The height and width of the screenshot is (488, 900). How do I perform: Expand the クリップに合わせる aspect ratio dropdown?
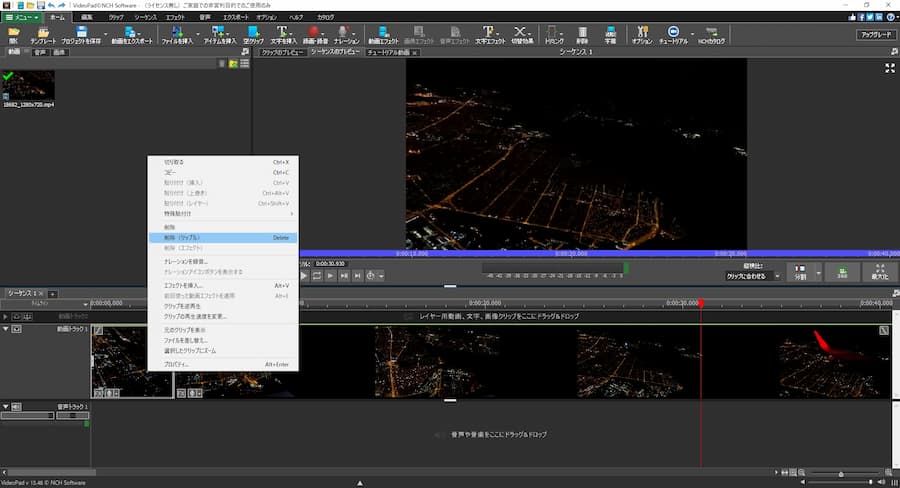pos(753,275)
